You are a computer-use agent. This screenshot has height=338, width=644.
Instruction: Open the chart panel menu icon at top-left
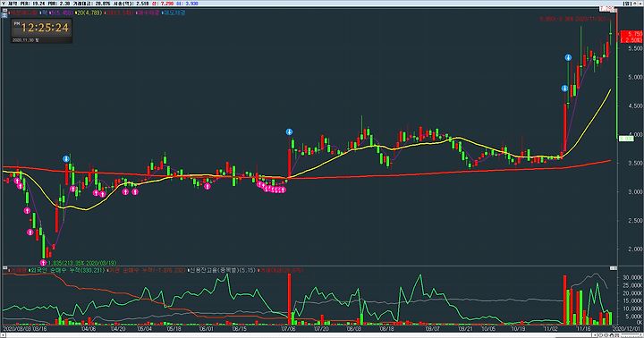(4, 10)
